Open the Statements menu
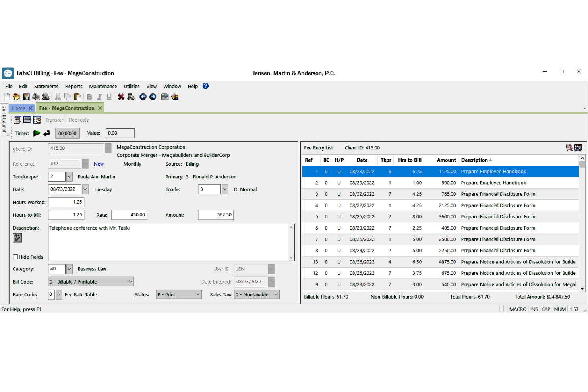The image size is (588, 392). tap(46, 86)
